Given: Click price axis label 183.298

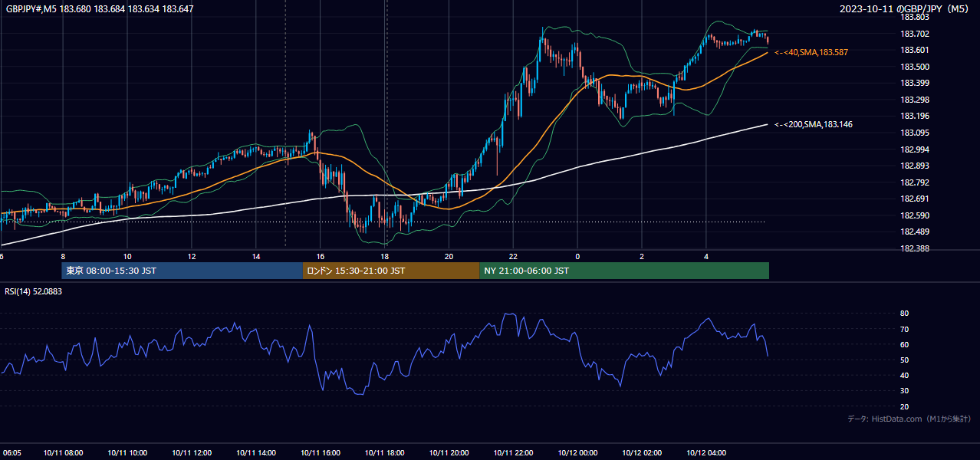Looking at the screenshot, I should coord(915,100).
